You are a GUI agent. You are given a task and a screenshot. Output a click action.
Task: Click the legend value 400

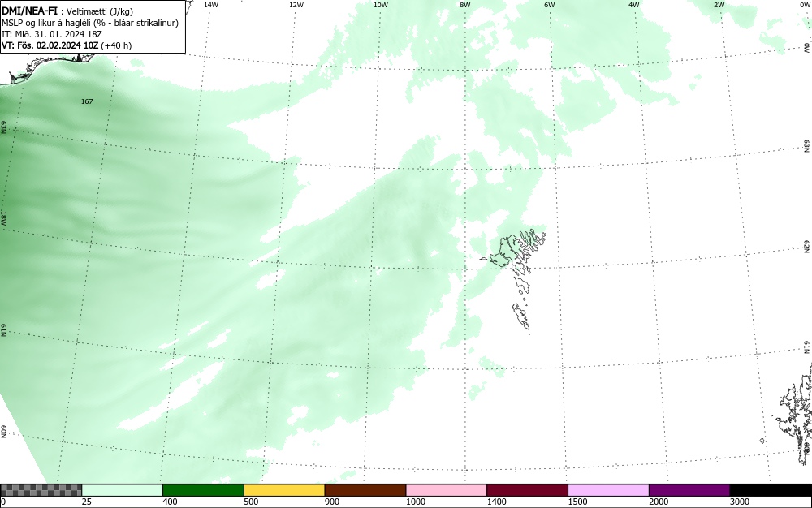[x=170, y=502]
